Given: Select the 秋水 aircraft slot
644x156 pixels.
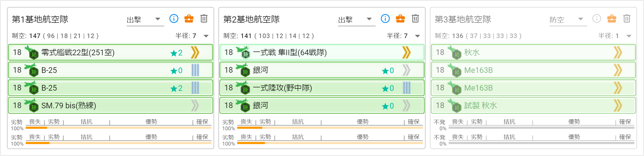Looking at the screenshot, I should tap(533, 53).
